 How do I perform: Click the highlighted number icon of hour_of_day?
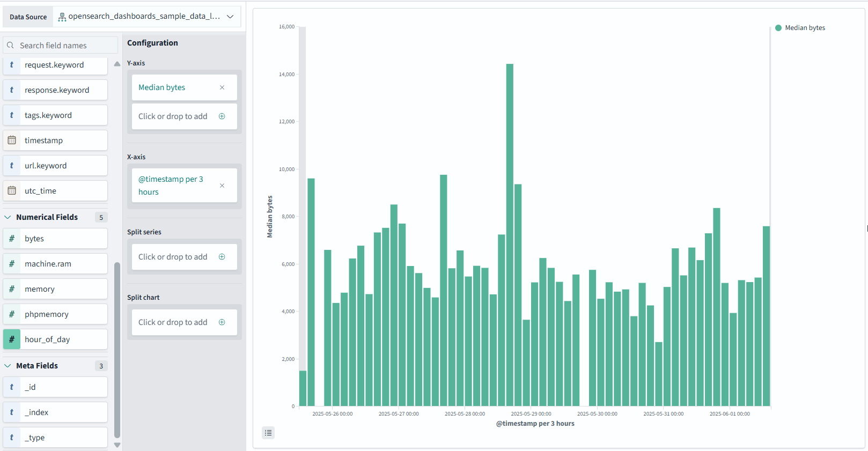tap(12, 339)
